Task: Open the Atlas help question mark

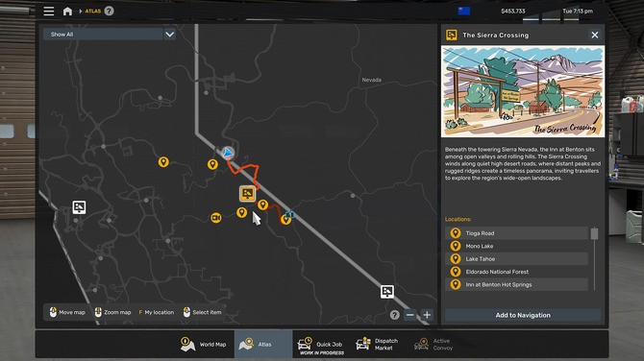Action: tap(109, 12)
